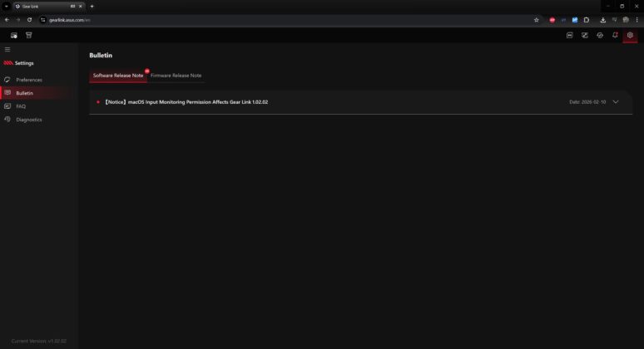
Task: Reload the page with the refresh icon
Action: pyautogui.click(x=29, y=20)
